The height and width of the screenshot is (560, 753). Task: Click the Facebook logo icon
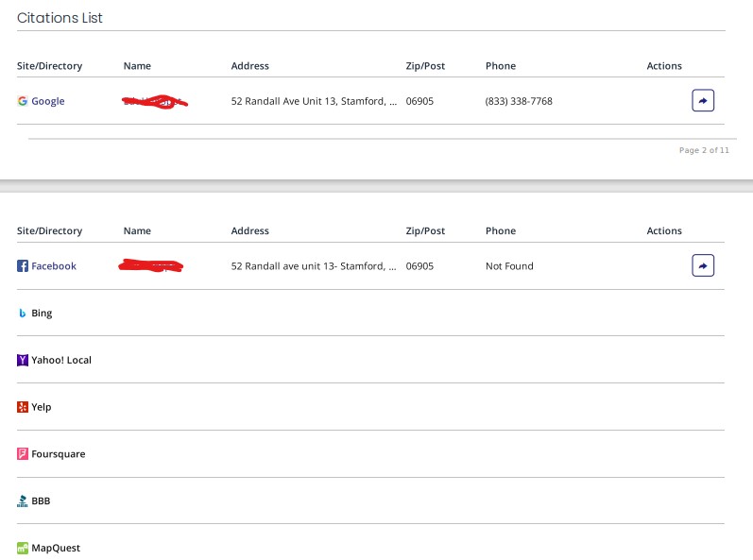(23, 266)
